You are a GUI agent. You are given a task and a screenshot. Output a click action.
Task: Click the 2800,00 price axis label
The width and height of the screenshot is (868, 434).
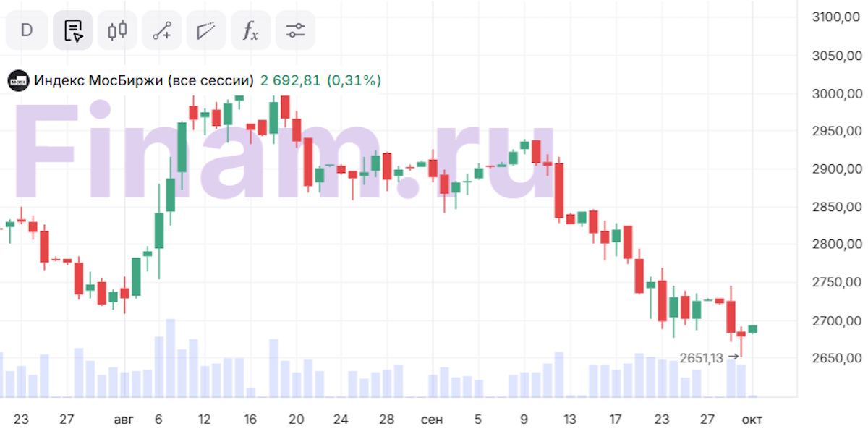click(x=837, y=245)
